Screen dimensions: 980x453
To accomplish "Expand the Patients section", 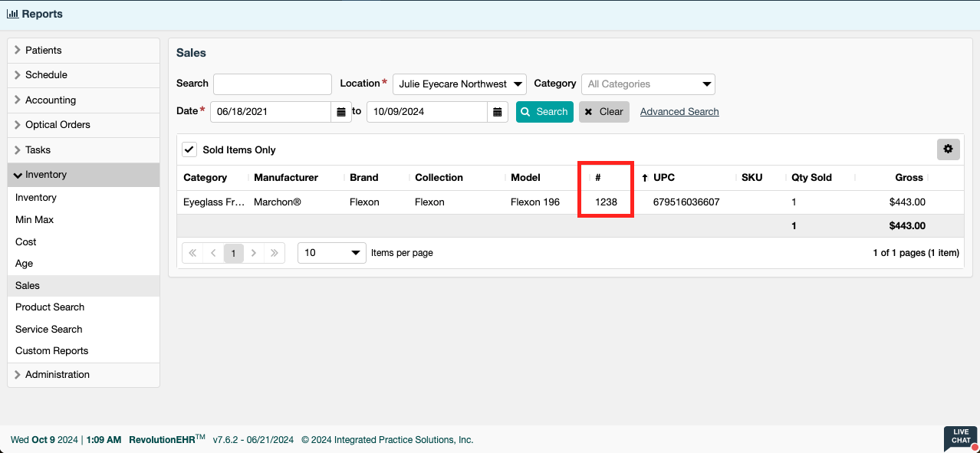I will [44, 51].
